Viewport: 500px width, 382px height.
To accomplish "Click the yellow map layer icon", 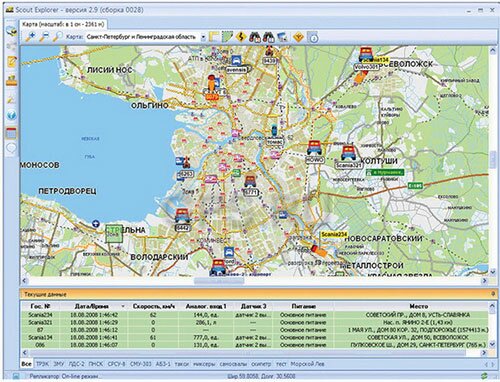I will [x=214, y=37].
